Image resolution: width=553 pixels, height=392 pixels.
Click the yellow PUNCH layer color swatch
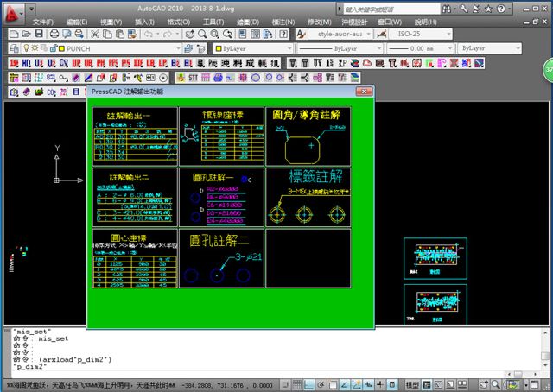click(61, 48)
